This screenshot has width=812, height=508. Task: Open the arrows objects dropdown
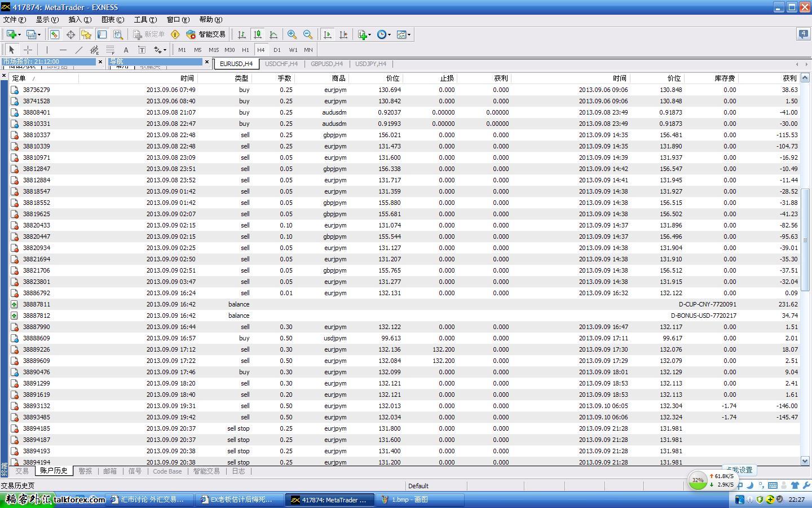(160, 50)
